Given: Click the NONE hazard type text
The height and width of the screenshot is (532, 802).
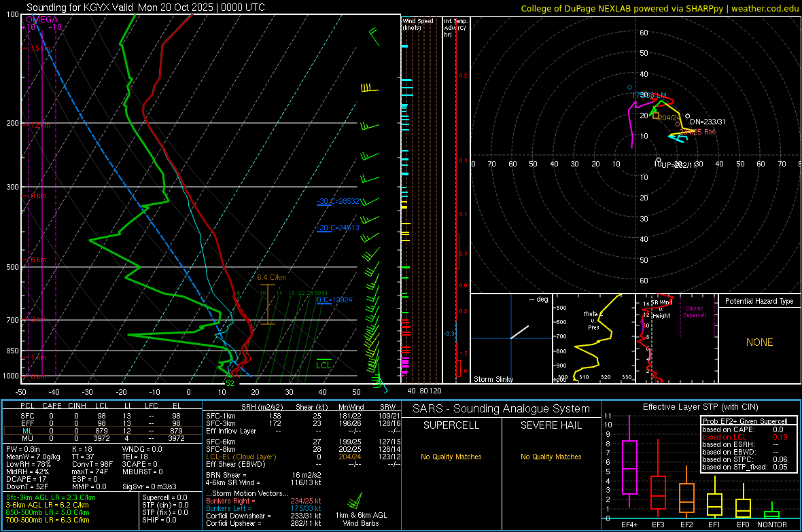Looking at the screenshot, I should 759,342.
